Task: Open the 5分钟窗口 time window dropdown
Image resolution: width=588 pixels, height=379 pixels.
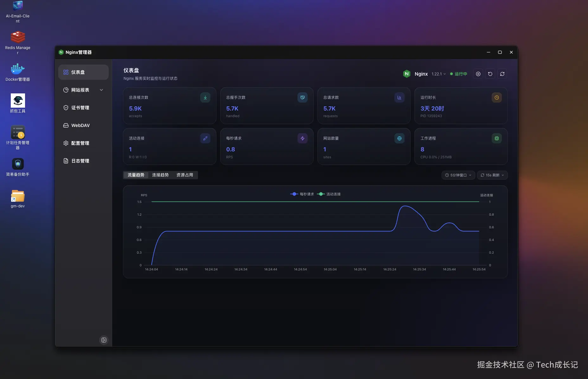Action: click(458, 175)
